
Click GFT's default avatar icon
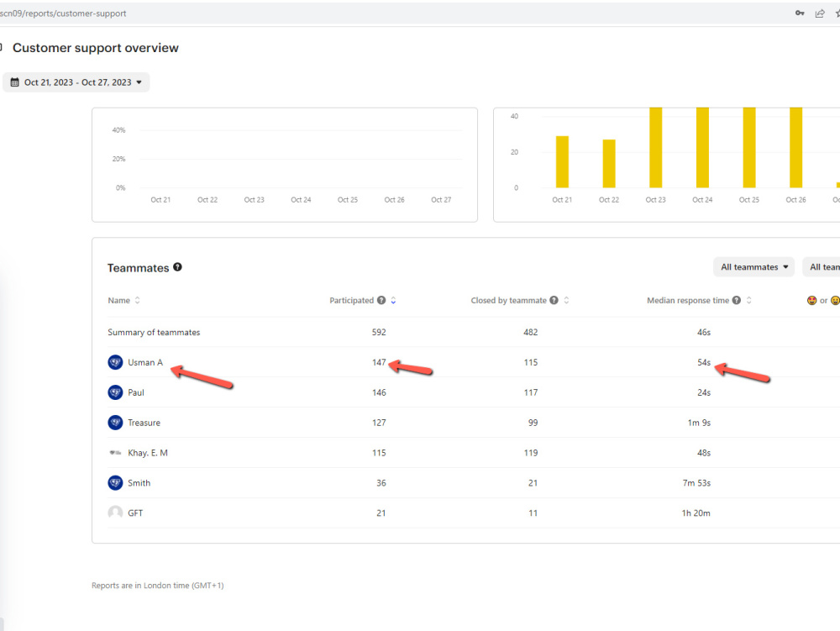(x=115, y=513)
